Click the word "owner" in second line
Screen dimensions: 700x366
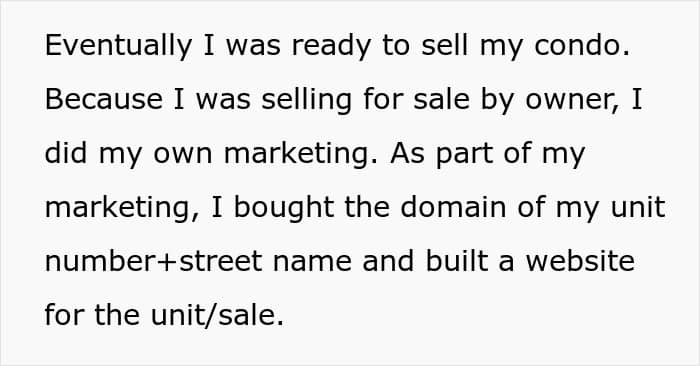click(x=572, y=101)
